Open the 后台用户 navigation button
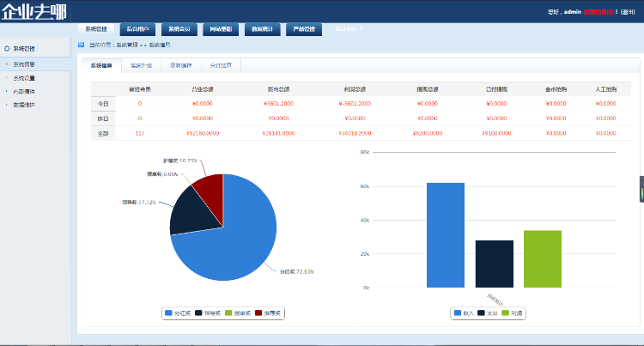Image resolution: width=644 pixels, height=346 pixels. (137, 29)
